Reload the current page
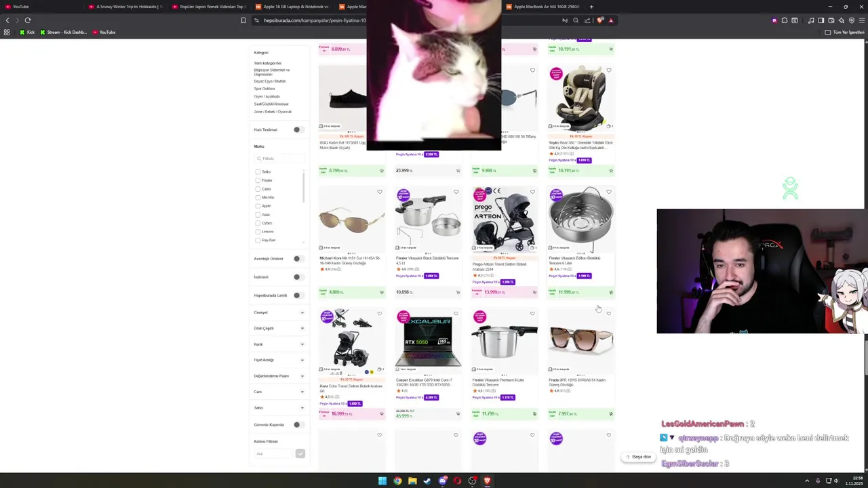Screen dimensions: 868x488 (x=28, y=20)
